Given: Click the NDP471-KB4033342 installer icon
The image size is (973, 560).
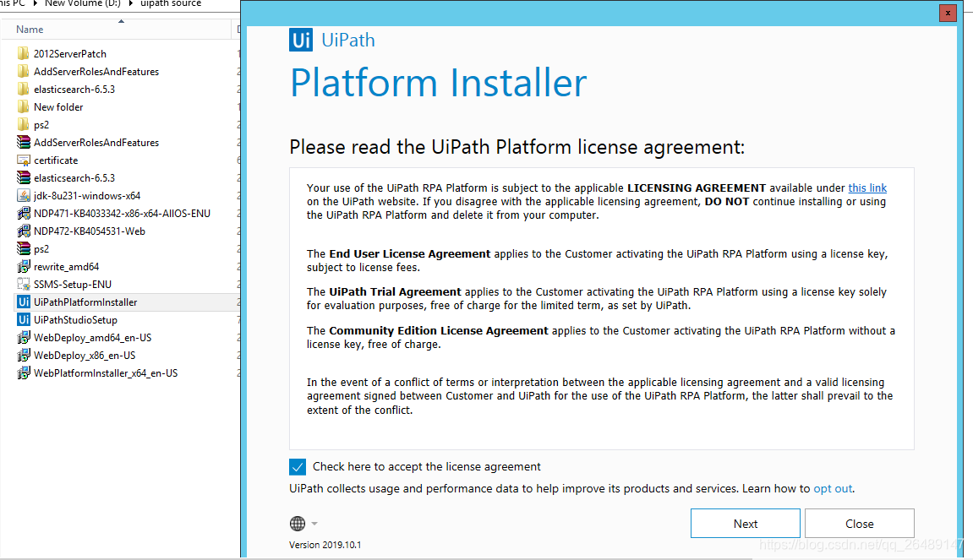Looking at the screenshot, I should [x=24, y=214].
